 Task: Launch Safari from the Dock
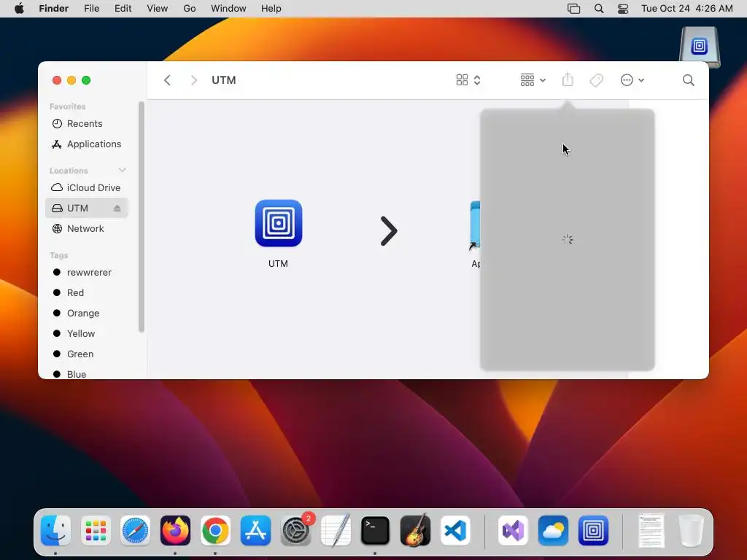(x=135, y=531)
